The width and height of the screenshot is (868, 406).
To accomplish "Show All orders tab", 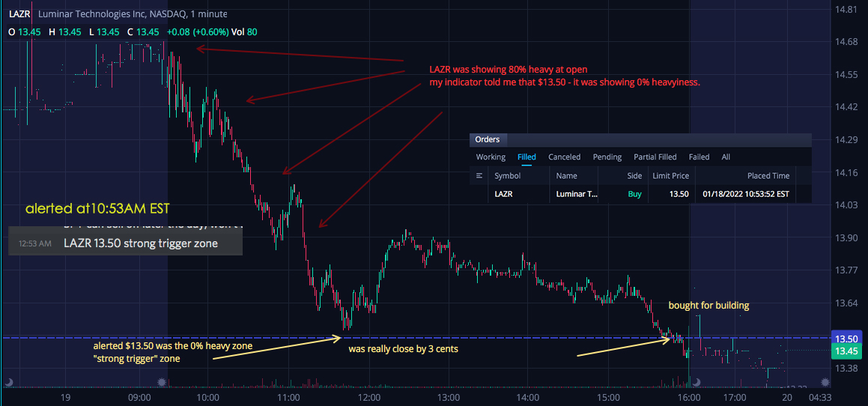I will pyautogui.click(x=726, y=157).
